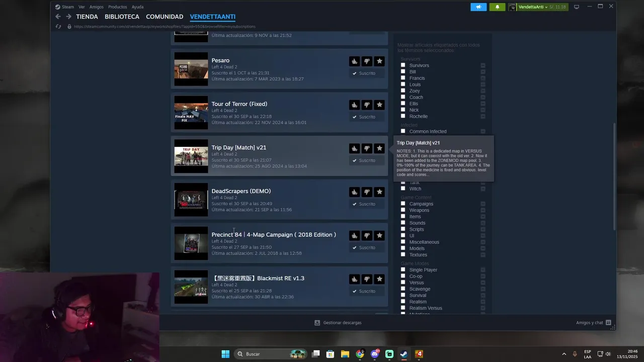The height and width of the screenshot is (362, 644).
Task: Switch to Big Picture mode icon
Action: click(577, 7)
